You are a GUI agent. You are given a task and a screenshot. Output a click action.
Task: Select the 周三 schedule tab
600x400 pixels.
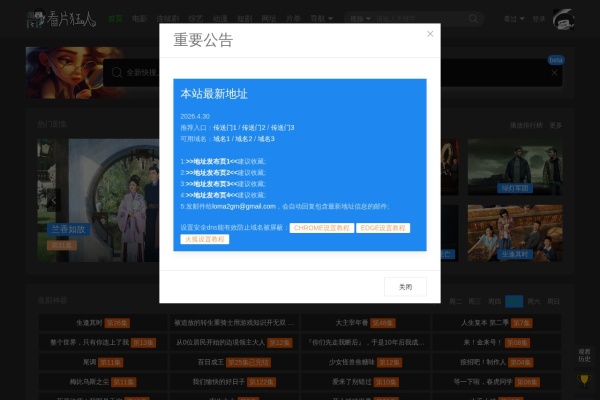[x=474, y=302]
